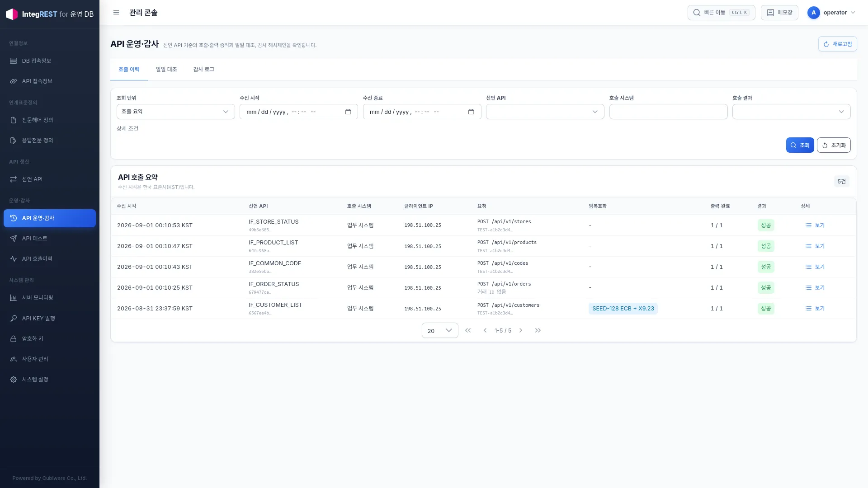Click the IF_CUSTOMER_LIST API name
This screenshot has width=868, height=488.
(x=275, y=305)
